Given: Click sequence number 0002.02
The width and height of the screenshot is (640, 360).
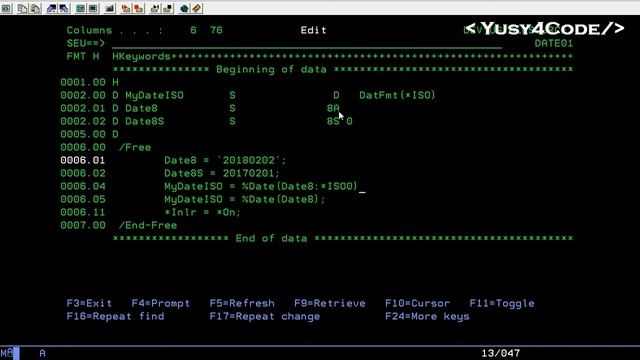Looking at the screenshot, I should pyautogui.click(x=83, y=121).
